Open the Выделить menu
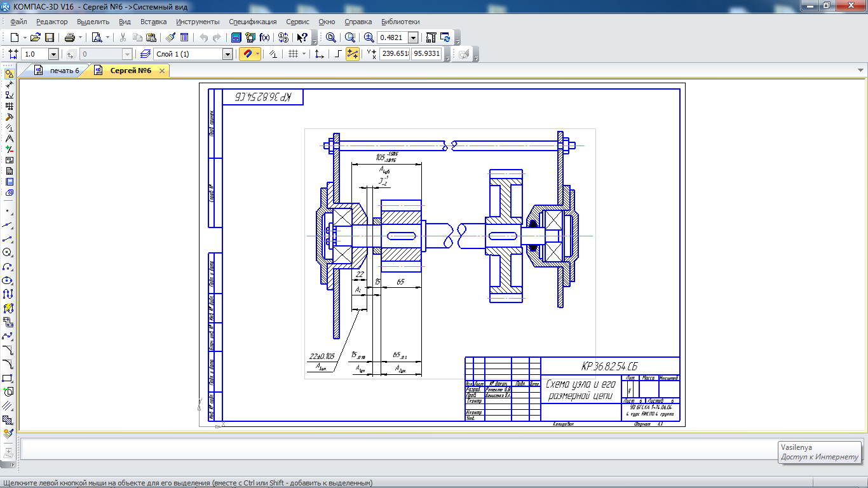This screenshot has width=868, height=488. [x=93, y=22]
